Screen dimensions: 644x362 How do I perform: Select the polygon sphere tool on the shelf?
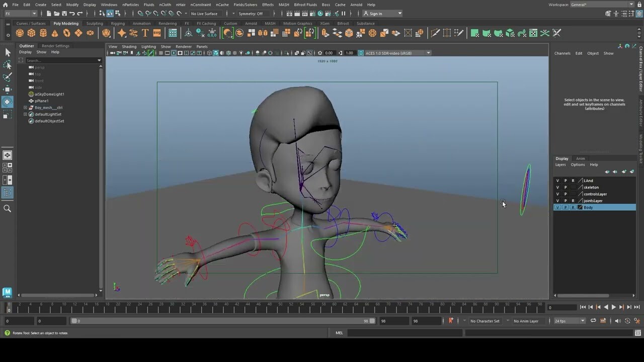[x=19, y=33]
